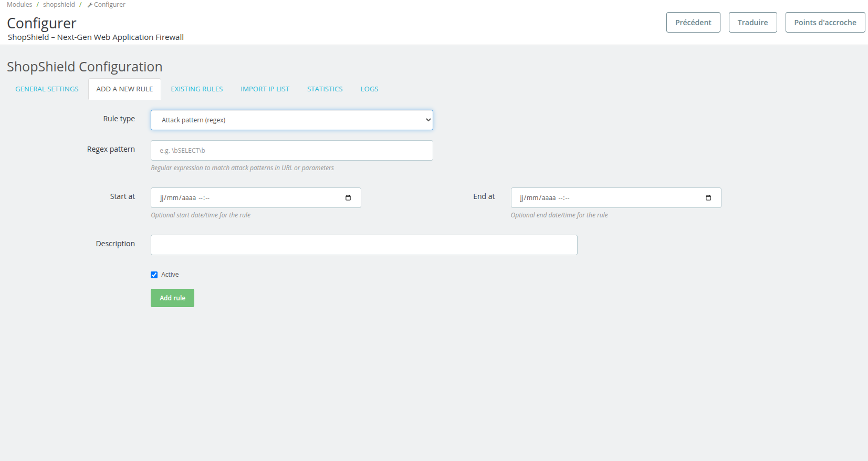Switch to General Settings tab
The height and width of the screenshot is (461, 868).
pyautogui.click(x=47, y=89)
